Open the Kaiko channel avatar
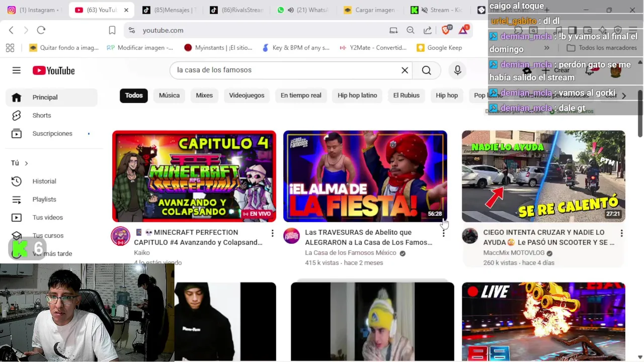The image size is (644, 362). pyautogui.click(x=120, y=236)
